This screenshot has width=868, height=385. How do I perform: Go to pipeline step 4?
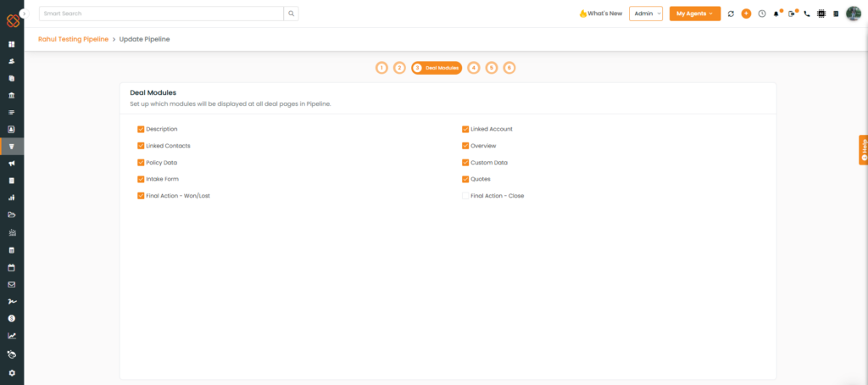coord(473,68)
